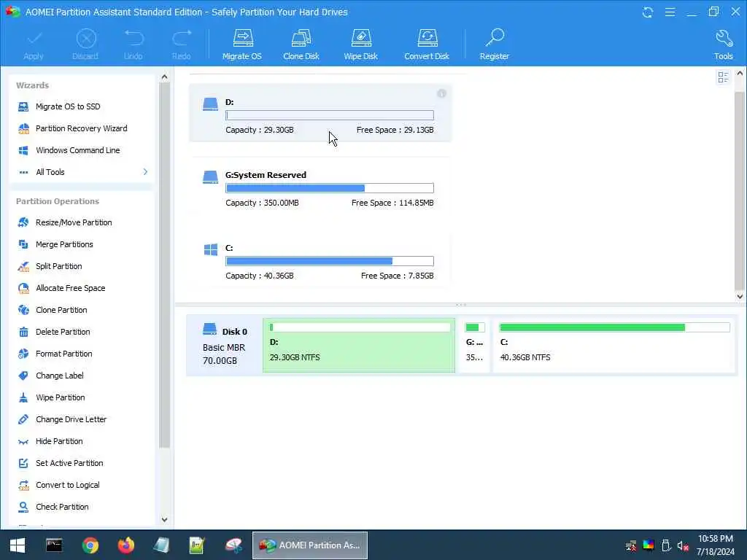Click sidebar scroll up arrow
The height and width of the screenshot is (560, 747).
coord(164,77)
